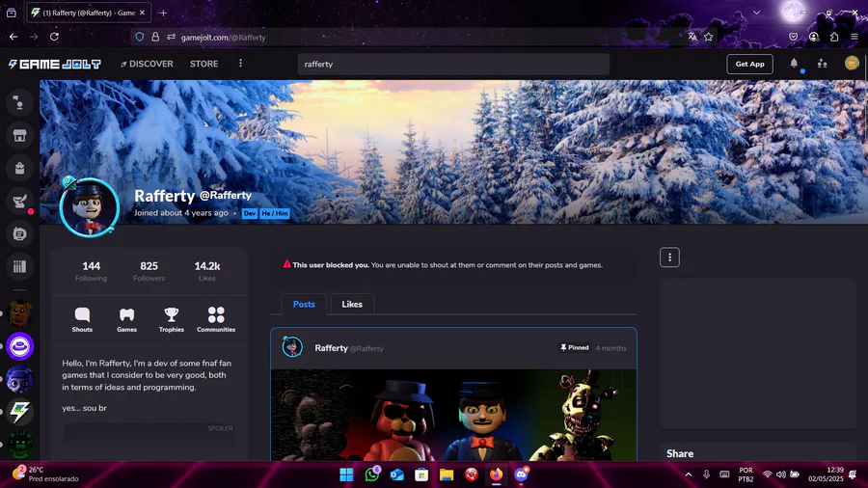The image size is (868, 488).
Task: Click the @Rafferty handle in header
Action: (x=226, y=196)
